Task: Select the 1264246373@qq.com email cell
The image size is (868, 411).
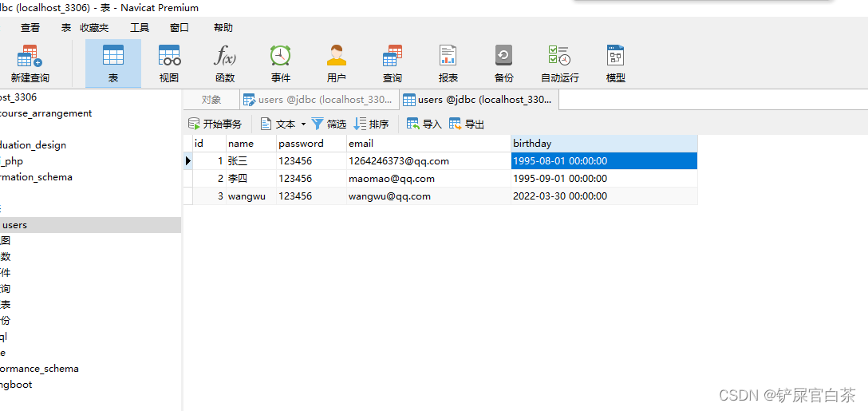Action: coord(429,161)
